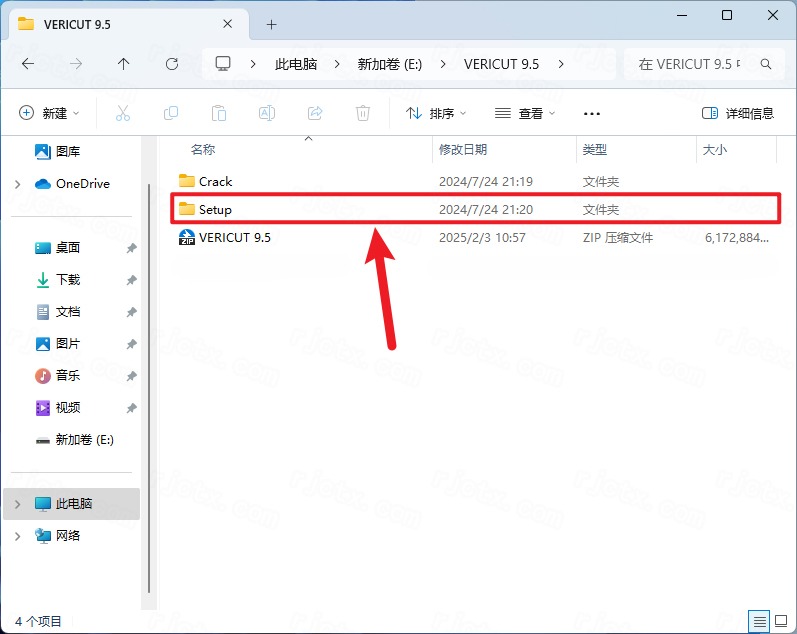Go forward with the right arrow
This screenshot has width=797, height=634.
76,64
